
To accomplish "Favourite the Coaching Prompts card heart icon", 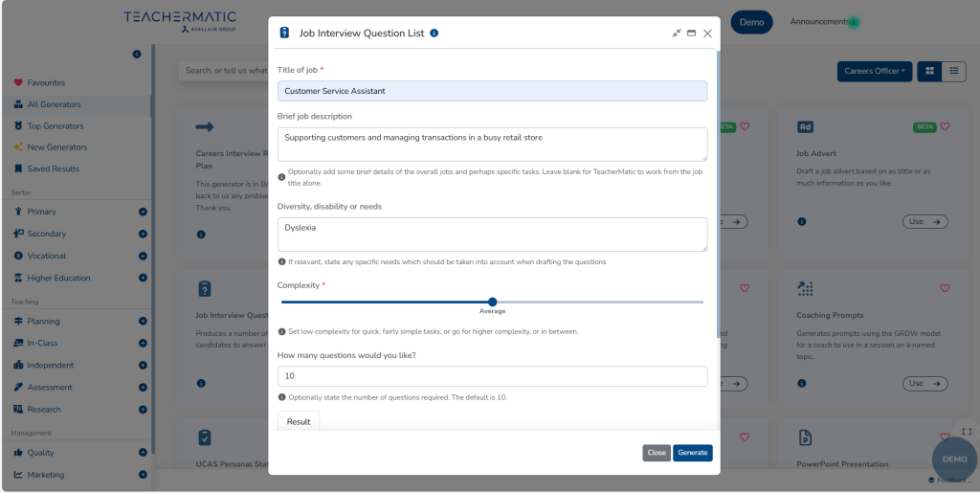I will (945, 288).
